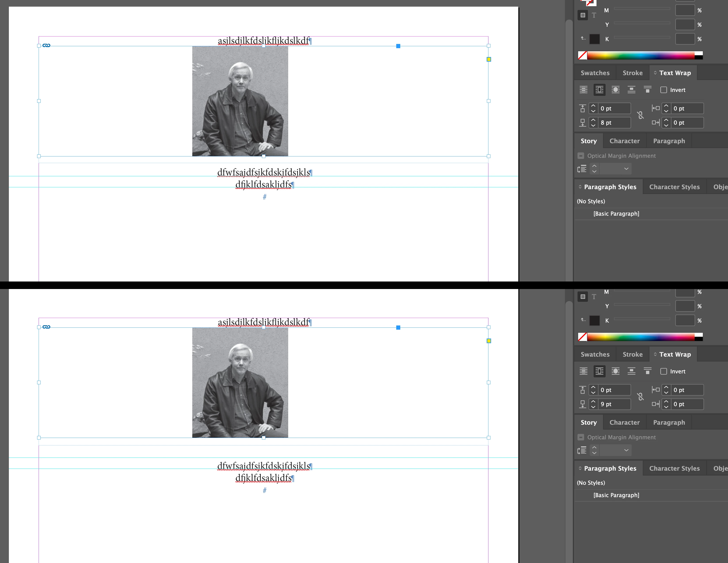
Task: Increase the 8 pt bottom offset stepper
Action: pyautogui.click(x=593, y=120)
